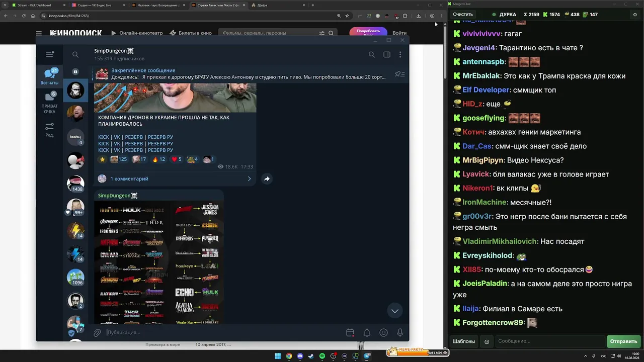Focus the Сообщение chat input
The image size is (644, 362).
pos(550,341)
